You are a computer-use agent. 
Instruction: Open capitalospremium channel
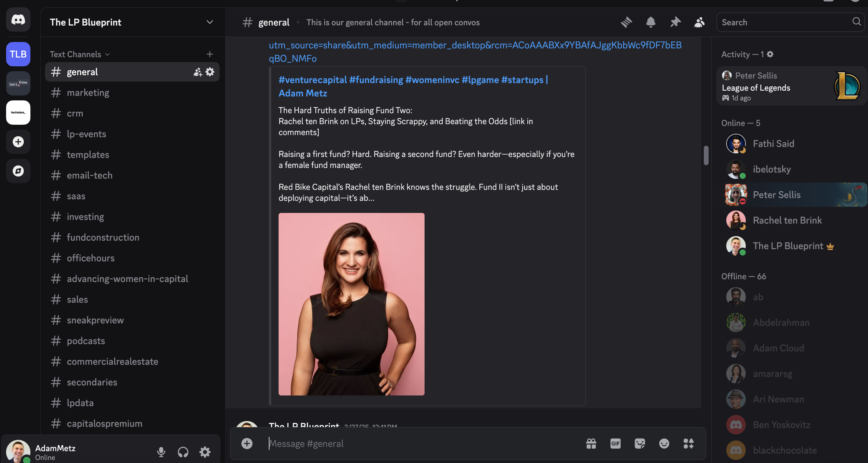tap(132, 423)
